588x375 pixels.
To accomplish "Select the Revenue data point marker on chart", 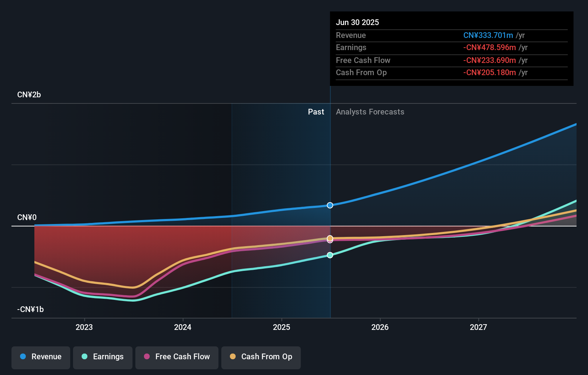I will click(x=329, y=205).
